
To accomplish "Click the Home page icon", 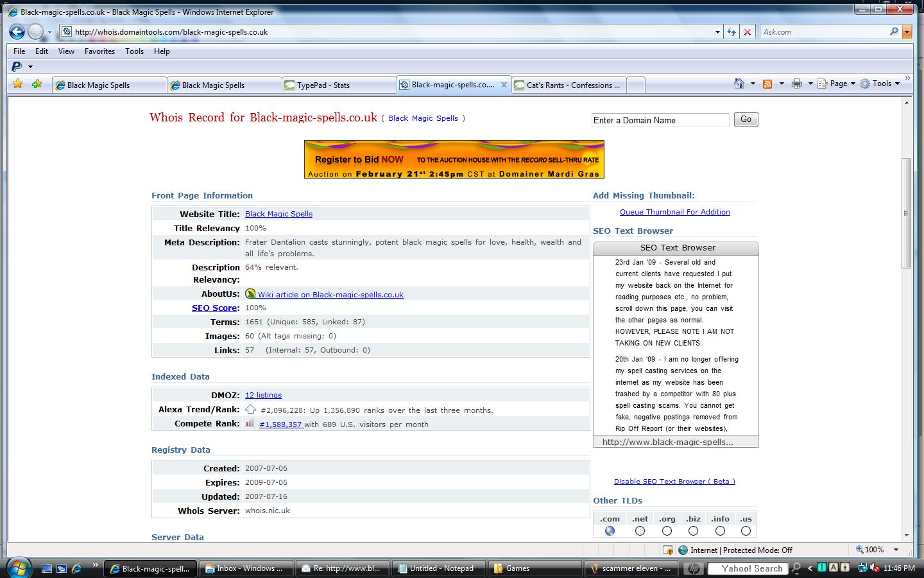I will pyautogui.click(x=739, y=83).
